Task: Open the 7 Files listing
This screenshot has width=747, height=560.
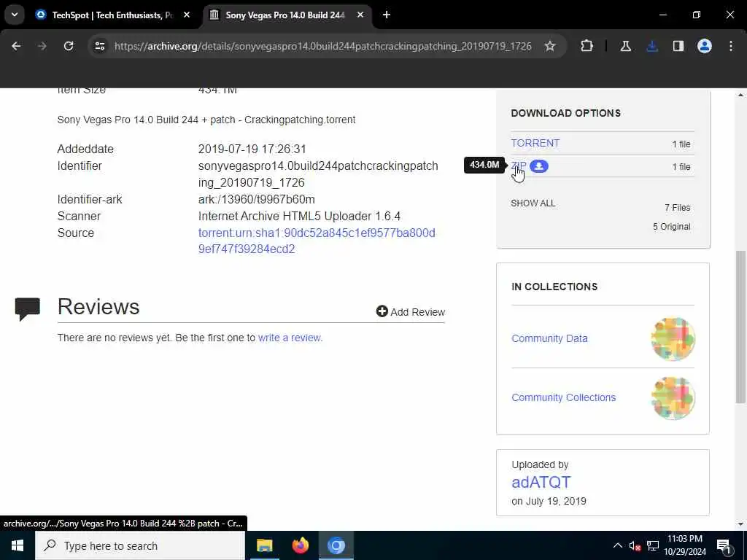Action: click(x=677, y=208)
